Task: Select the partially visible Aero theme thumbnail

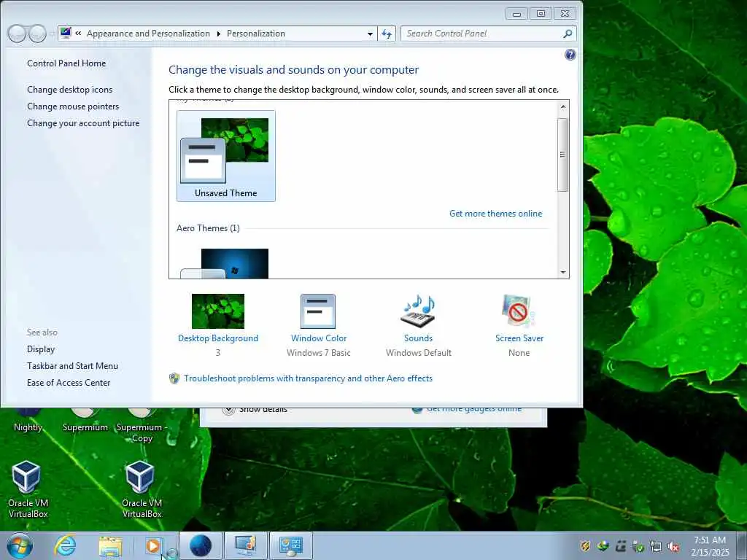Action: (x=225, y=263)
